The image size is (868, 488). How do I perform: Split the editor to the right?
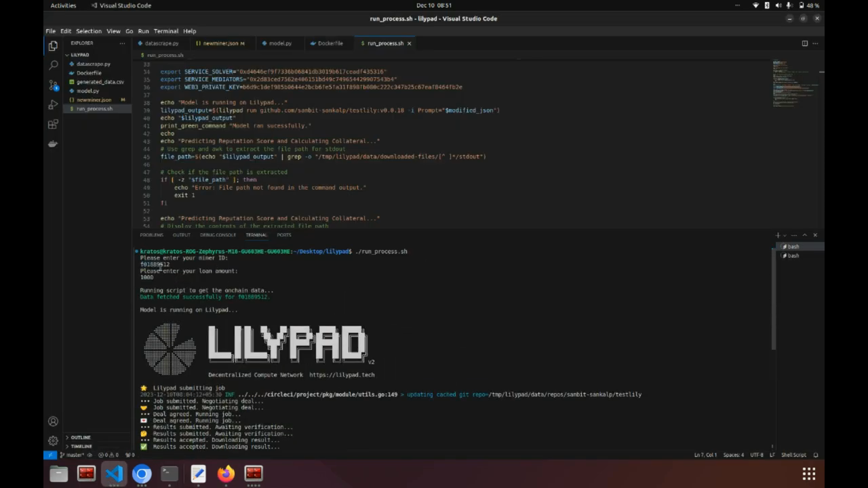[805, 43]
